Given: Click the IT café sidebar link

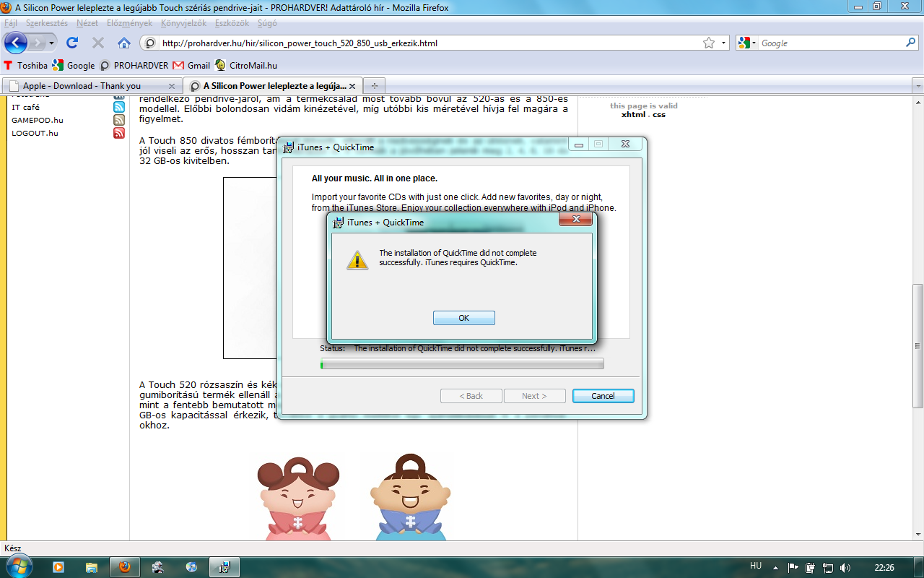Looking at the screenshot, I should (x=25, y=107).
